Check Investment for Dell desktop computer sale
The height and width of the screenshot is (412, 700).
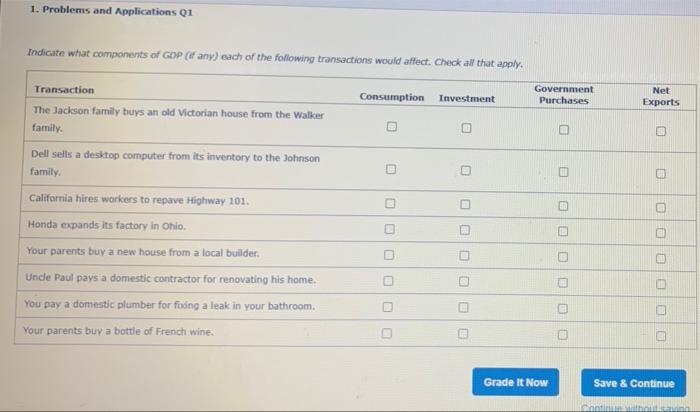(466, 171)
